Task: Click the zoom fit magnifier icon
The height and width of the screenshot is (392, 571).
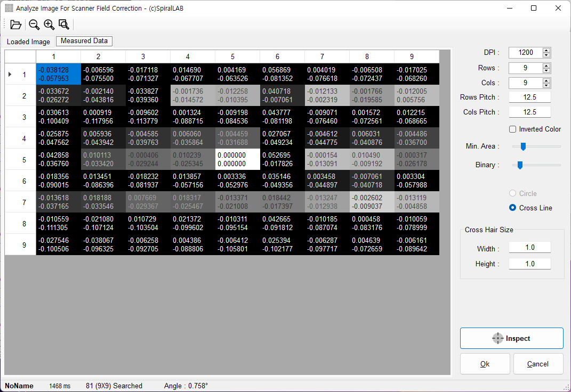Action: coord(64,24)
